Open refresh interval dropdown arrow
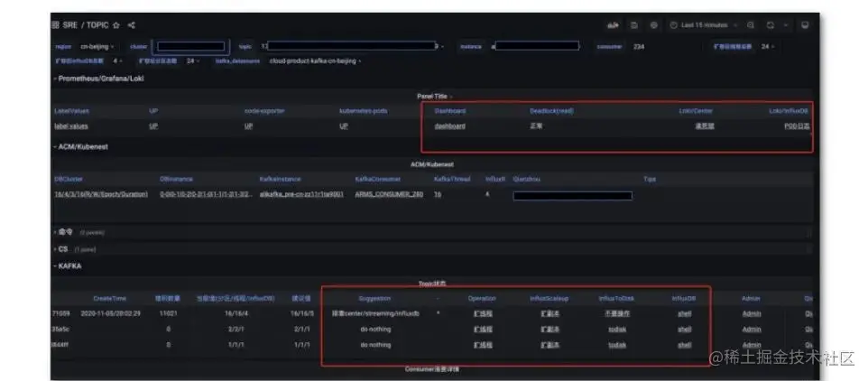Viewport: 868px width, 381px height. [786, 25]
